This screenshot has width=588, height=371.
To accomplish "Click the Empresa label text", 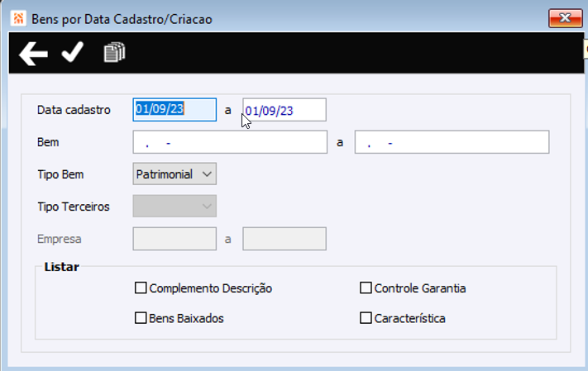I will tap(60, 239).
